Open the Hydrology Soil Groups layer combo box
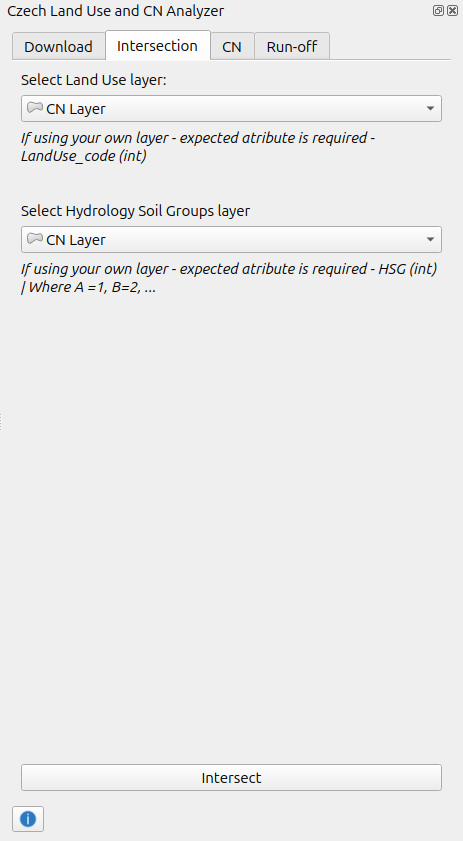This screenshot has height=841, width=463. tap(231, 239)
